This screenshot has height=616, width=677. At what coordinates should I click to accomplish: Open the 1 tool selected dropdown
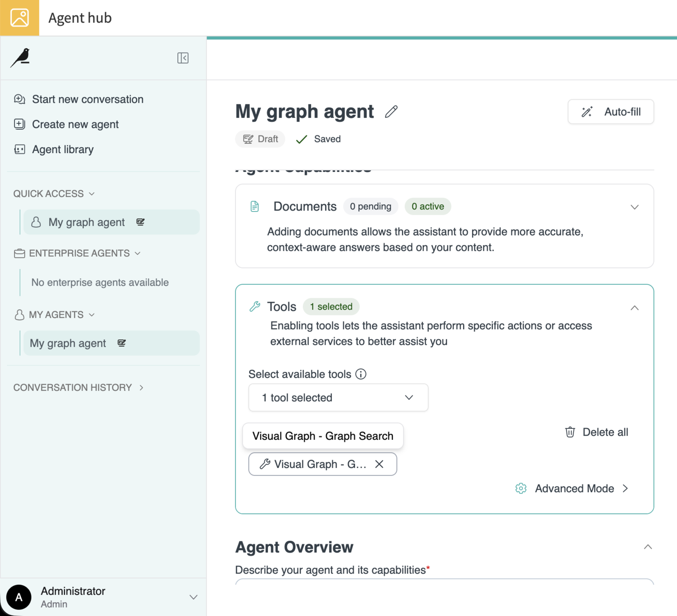338,398
